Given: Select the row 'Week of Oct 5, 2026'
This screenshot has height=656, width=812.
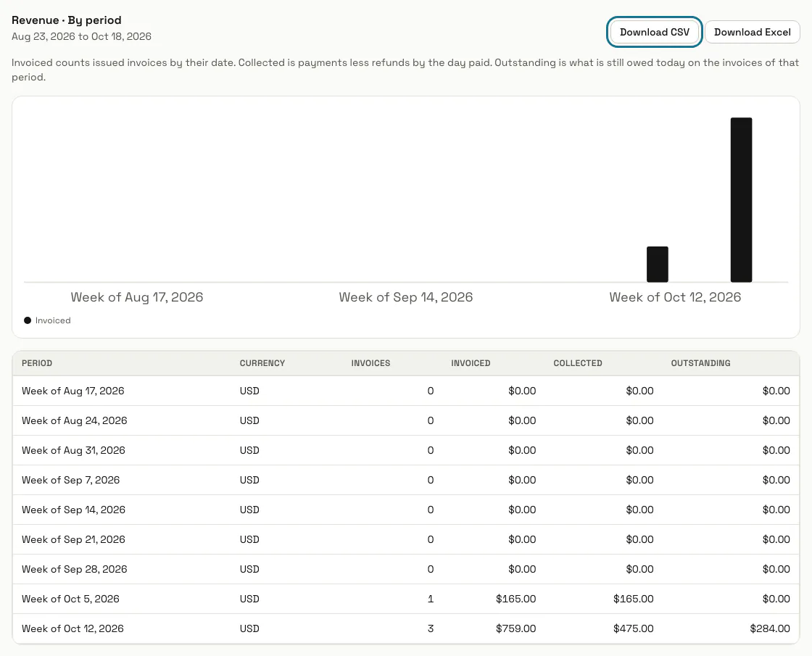Looking at the screenshot, I should [x=406, y=599].
